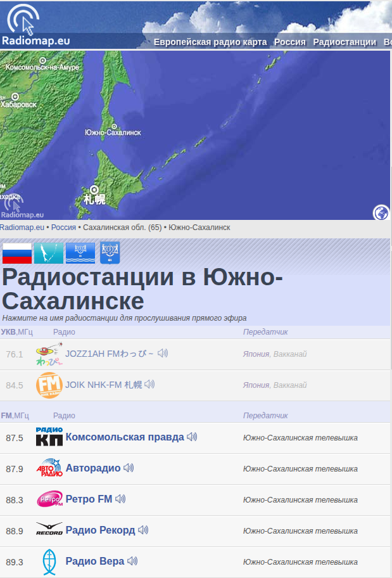Listen to Комсомольская правда station
Image resolution: width=392 pixels, height=578 pixels.
click(125, 437)
